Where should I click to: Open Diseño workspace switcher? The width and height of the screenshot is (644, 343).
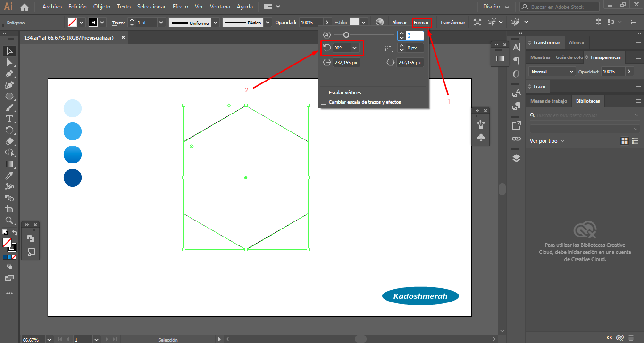tap(496, 7)
